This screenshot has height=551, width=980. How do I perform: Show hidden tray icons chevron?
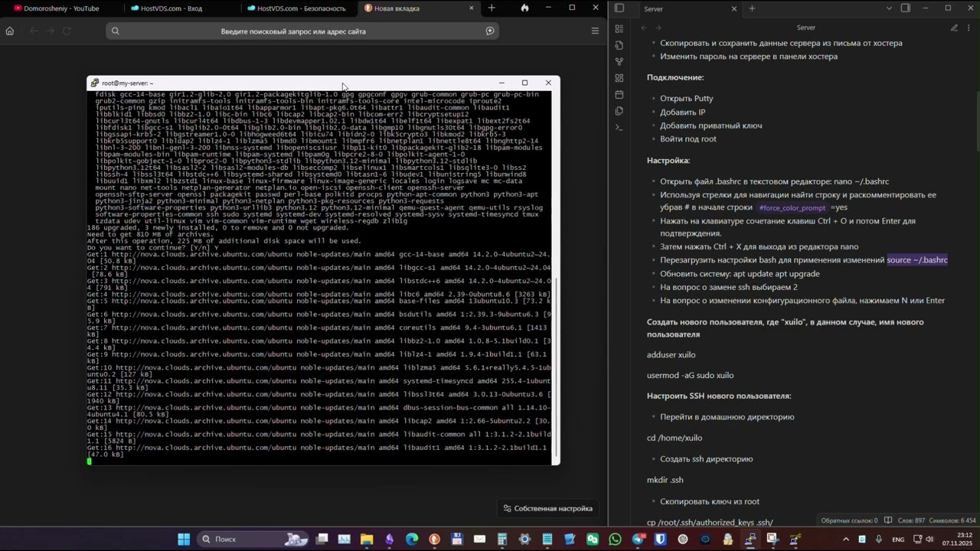pyautogui.click(x=846, y=540)
